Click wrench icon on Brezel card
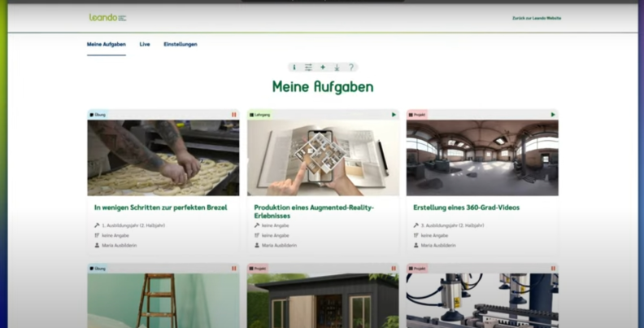The height and width of the screenshot is (328, 644). [x=97, y=225]
